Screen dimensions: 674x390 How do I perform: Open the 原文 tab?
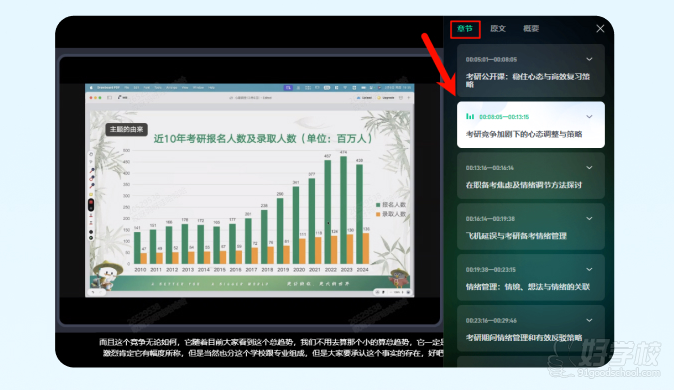click(498, 29)
